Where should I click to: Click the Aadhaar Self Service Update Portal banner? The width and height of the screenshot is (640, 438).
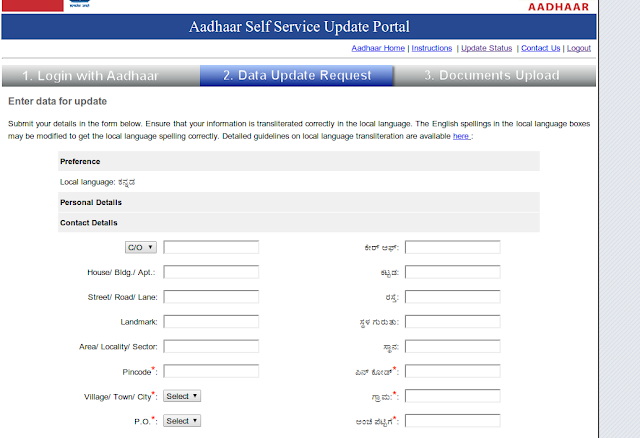tap(299, 27)
